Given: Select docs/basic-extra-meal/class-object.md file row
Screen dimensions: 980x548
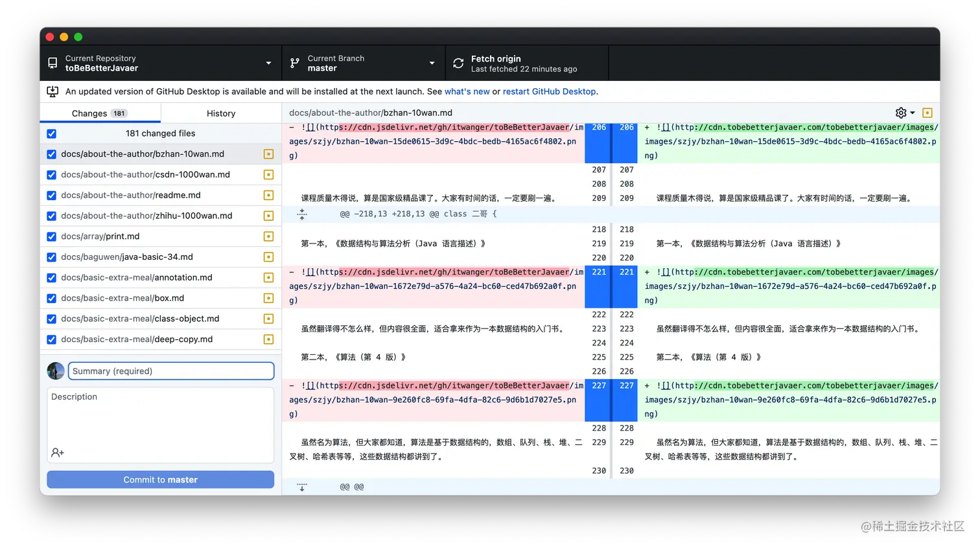Looking at the screenshot, I should (x=161, y=319).
